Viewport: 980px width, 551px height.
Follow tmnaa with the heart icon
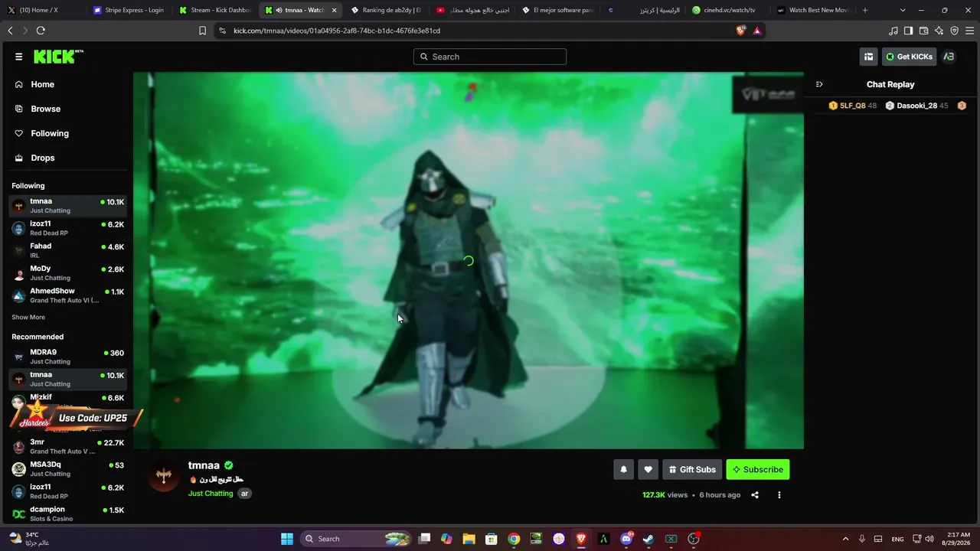point(648,469)
